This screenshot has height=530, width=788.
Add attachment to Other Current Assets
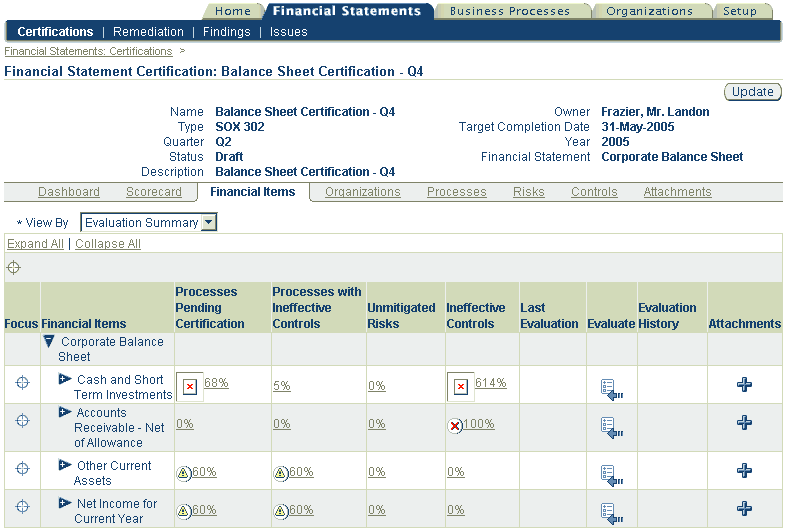[744, 471]
